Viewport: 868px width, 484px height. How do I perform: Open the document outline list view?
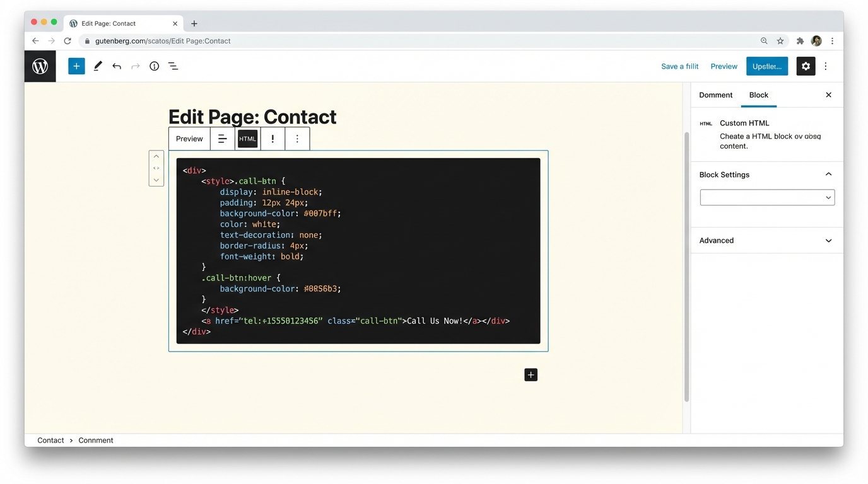click(x=173, y=66)
